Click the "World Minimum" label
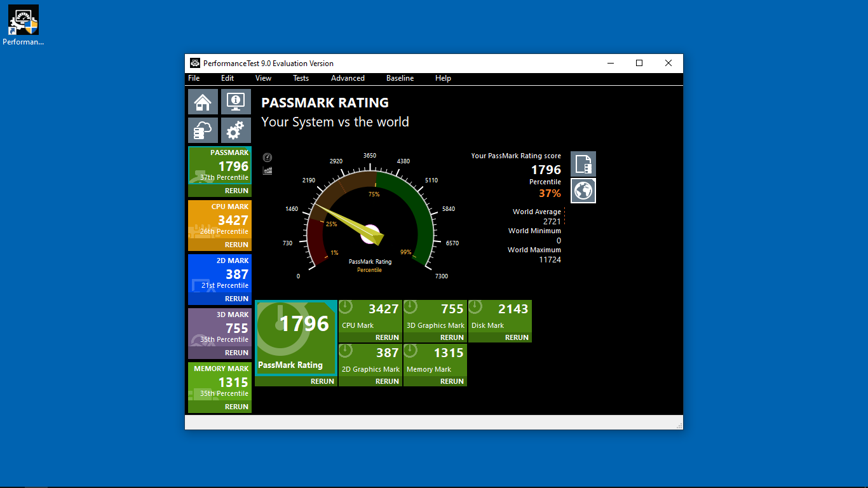Viewport: 868px width, 488px height. click(534, 231)
